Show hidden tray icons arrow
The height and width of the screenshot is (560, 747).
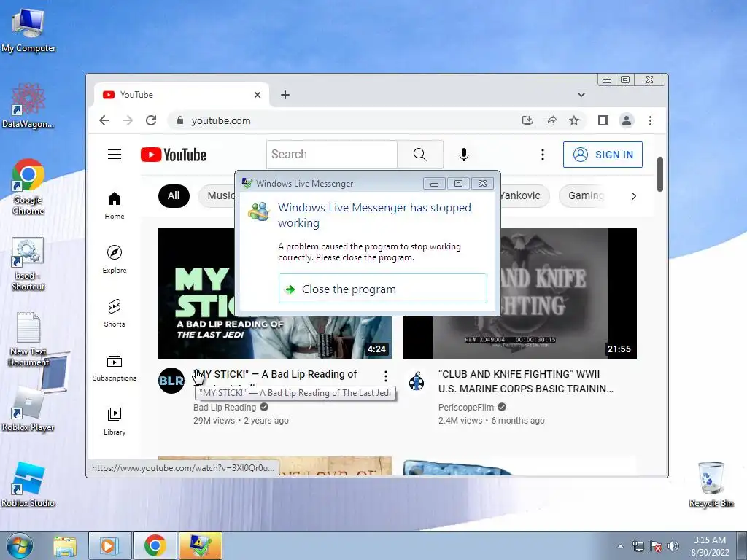click(x=620, y=546)
